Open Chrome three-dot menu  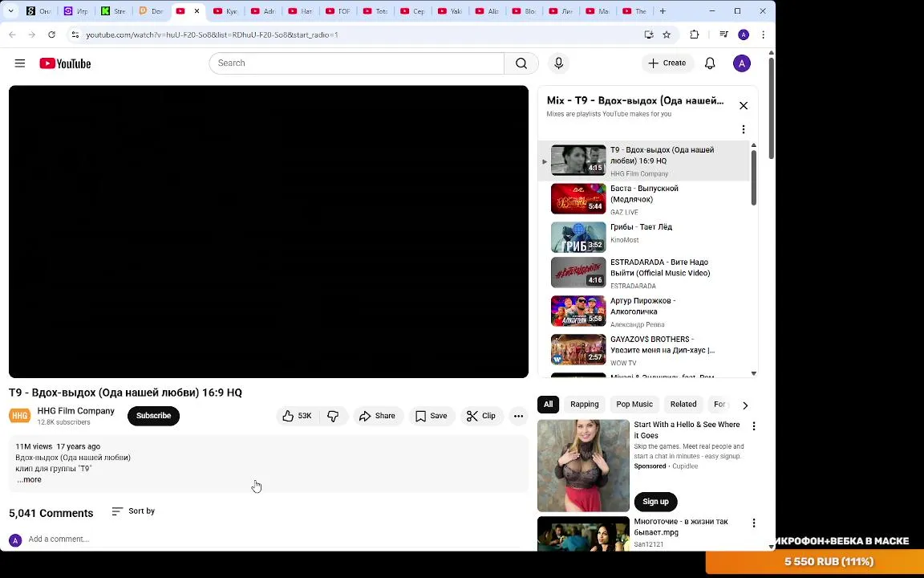click(x=763, y=35)
